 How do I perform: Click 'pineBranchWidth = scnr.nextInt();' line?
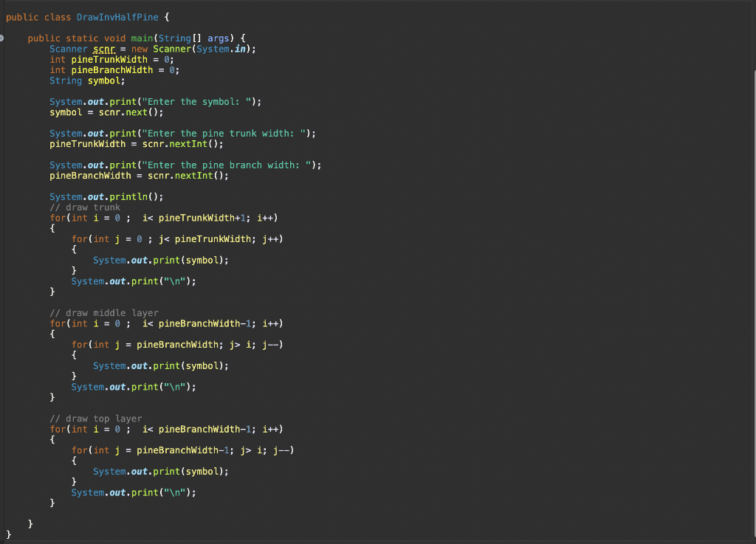(140, 176)
